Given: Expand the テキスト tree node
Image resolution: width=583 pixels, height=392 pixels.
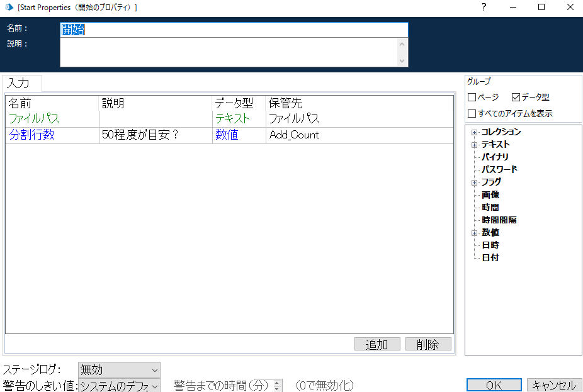Looking at the screenshot, I should tap(474, 145).
